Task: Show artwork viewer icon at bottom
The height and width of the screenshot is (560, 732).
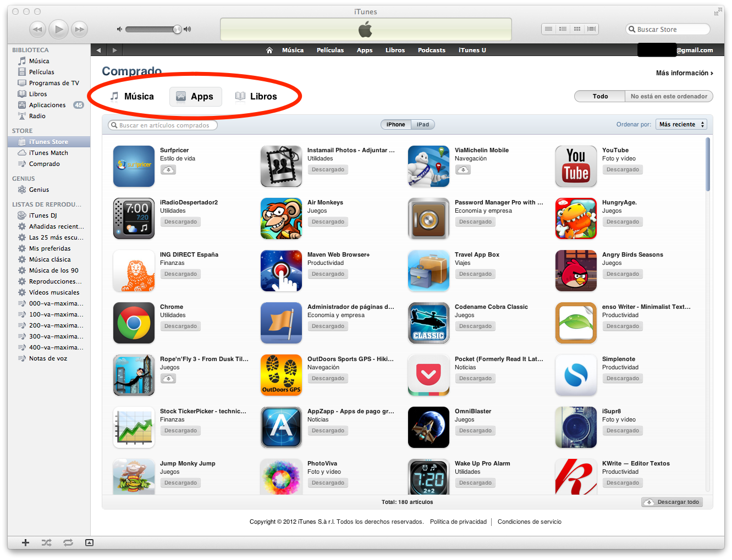Action: 89,542
